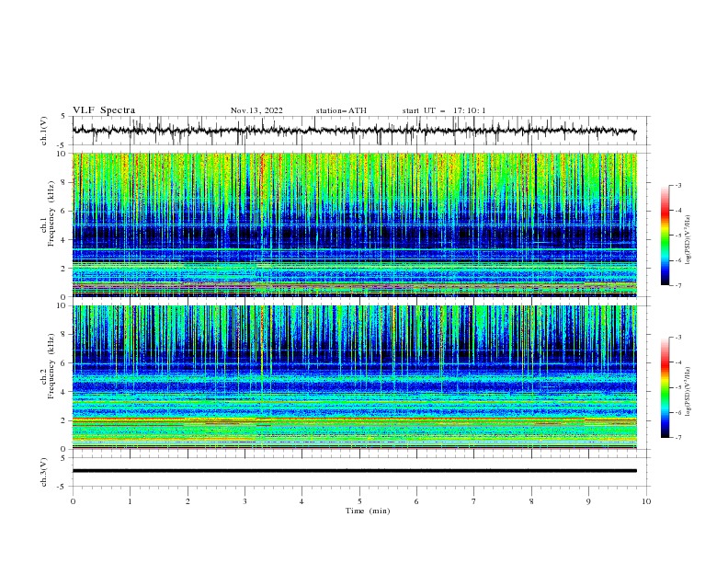Click the '1' tick on time axis
Image resolution: width=728 pixels, height=563 pixels.
[x=130, y=501]
